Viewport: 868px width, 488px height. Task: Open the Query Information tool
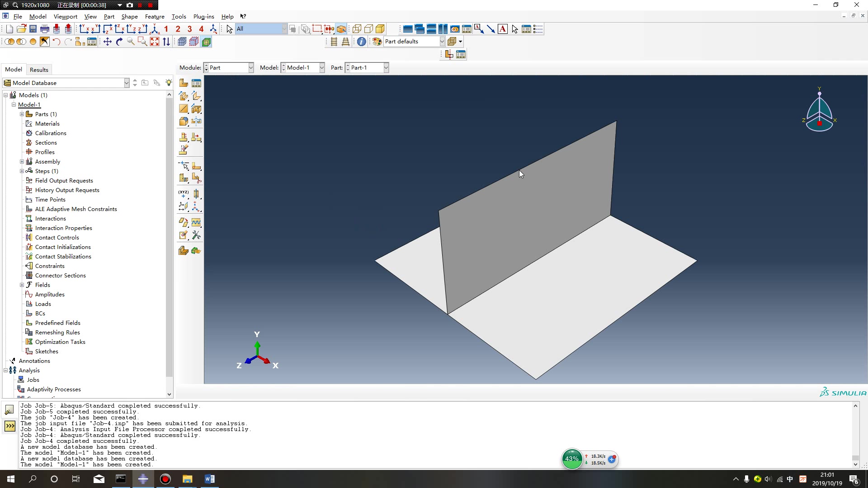[361, 41]
